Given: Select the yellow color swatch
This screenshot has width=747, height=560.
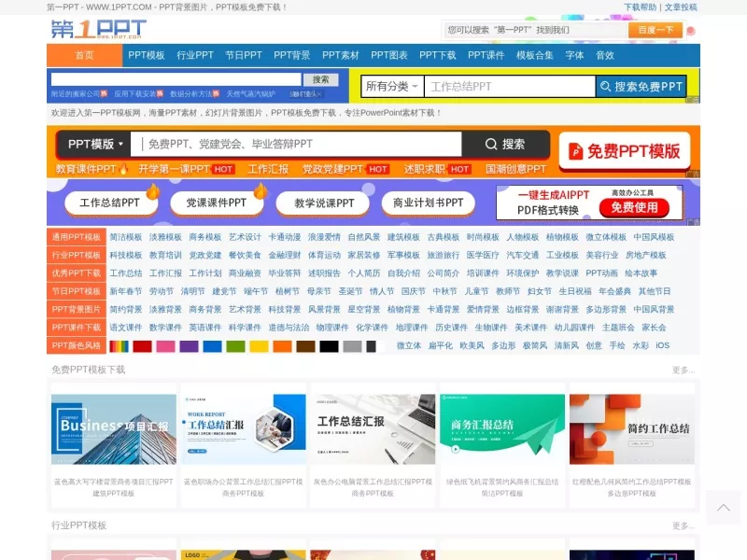Looking at the screenshot, I should coord(260,346).
